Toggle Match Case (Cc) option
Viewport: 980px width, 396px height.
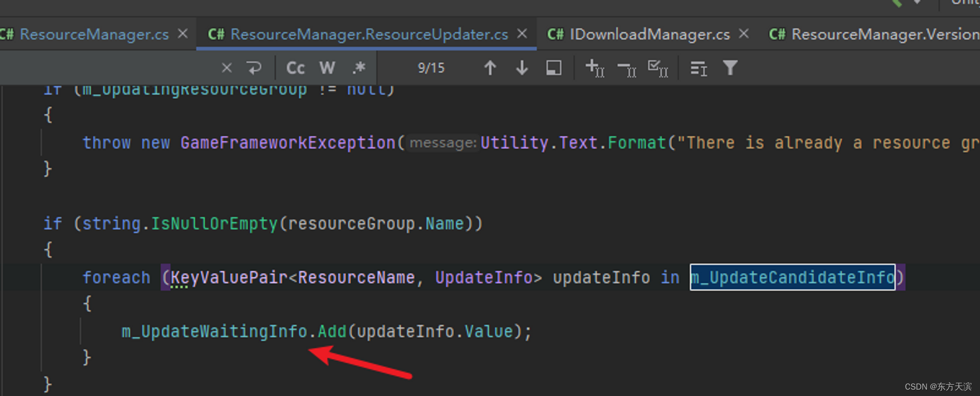pyautogui.click(x=295, y=68)
